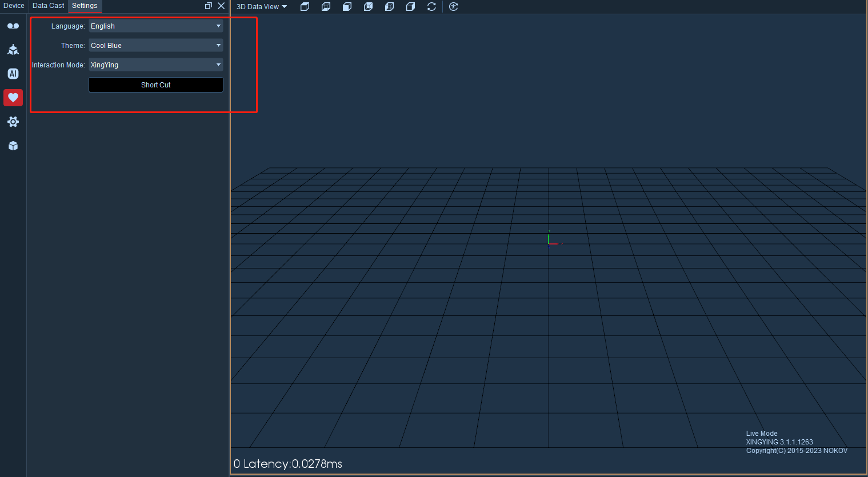868x477 pixels.
Task: Switch to the right-face cube view
Action: coord(410,7)
